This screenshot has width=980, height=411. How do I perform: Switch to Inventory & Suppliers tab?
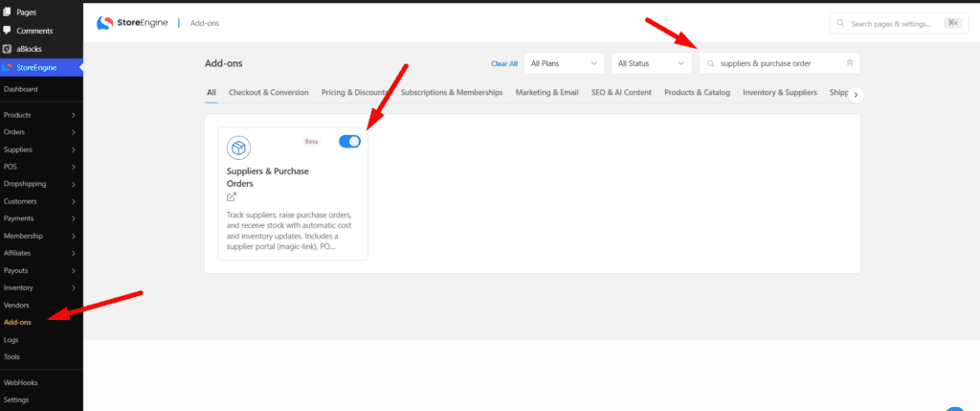(x=779, y=93)
